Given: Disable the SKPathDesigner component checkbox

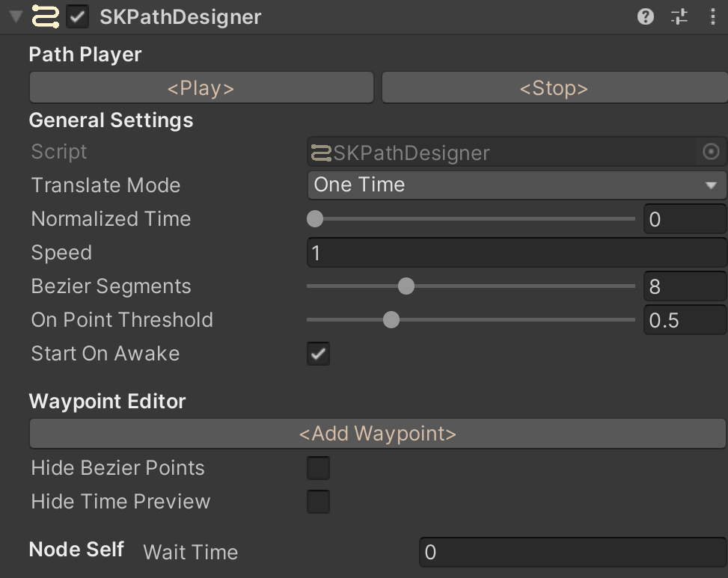Looking at the screenshot, I should [x=77, y=16].
